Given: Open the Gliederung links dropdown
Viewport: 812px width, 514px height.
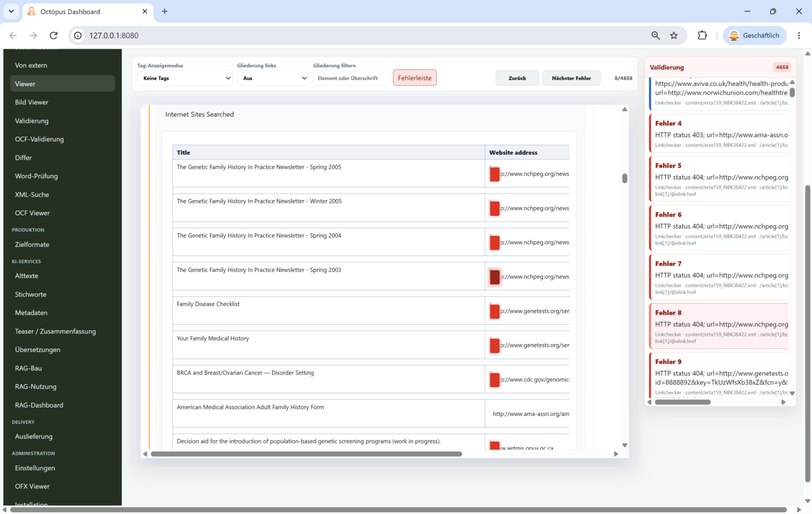Looking at the screenshot, I should 273,78.
